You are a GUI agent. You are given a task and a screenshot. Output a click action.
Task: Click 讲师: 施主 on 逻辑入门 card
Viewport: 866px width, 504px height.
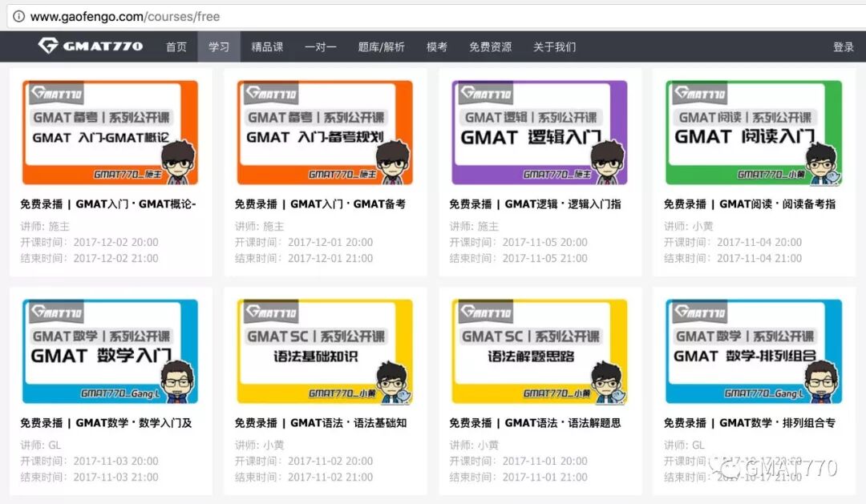pyautogui.click(x=474, y=226)
